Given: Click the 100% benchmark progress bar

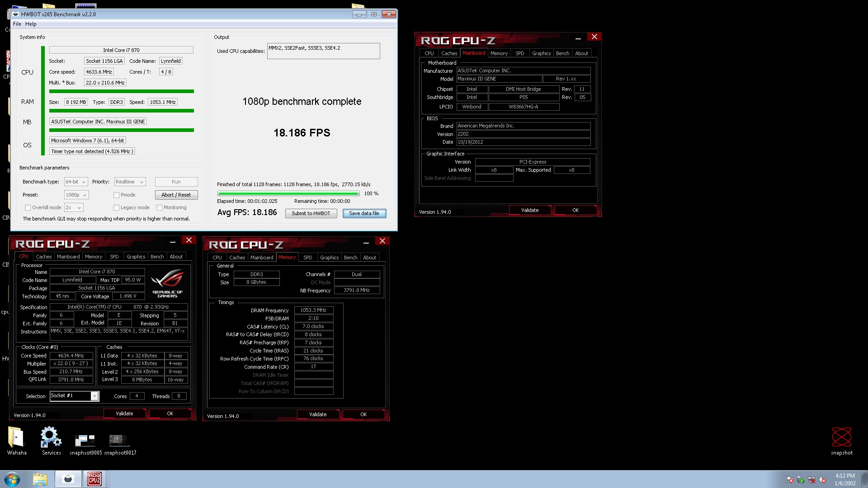Looking at the screenshot, I should click(x=288, y=193).
